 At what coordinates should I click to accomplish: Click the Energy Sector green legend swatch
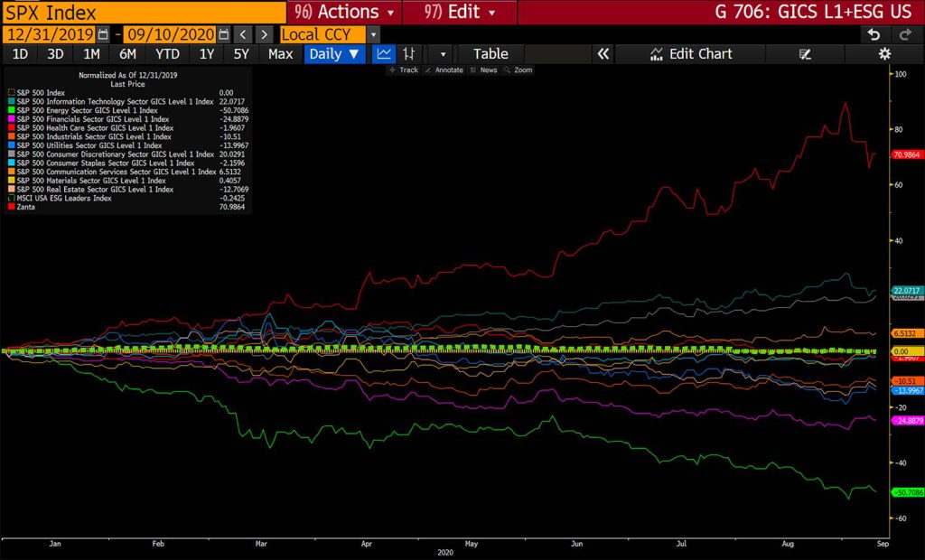click(11, 109)
